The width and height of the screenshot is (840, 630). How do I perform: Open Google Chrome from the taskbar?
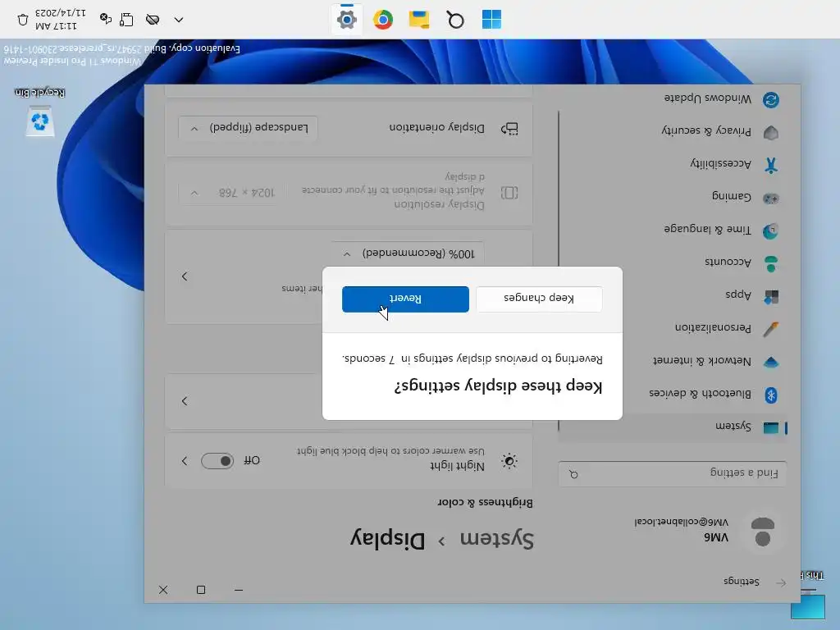382,20
